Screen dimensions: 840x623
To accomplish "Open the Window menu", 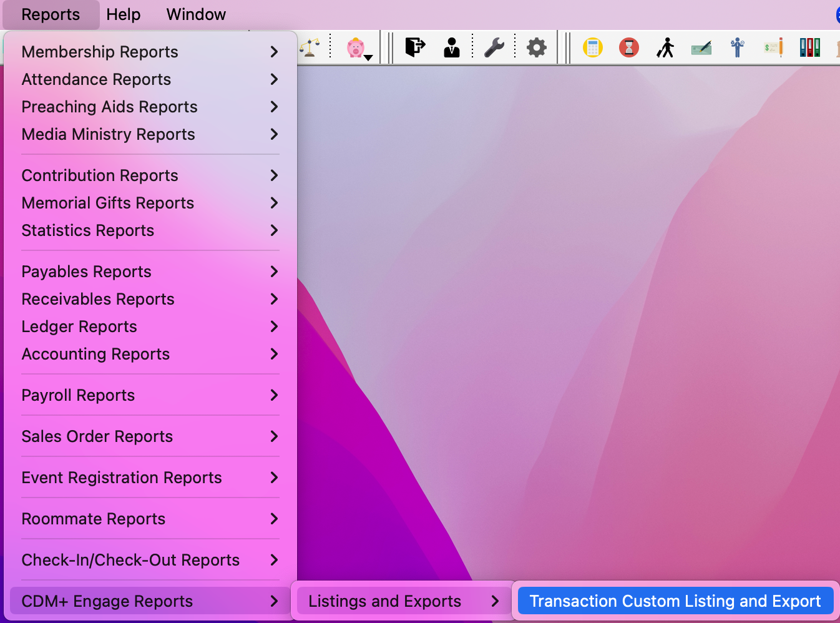I will [x=195, y=14].
